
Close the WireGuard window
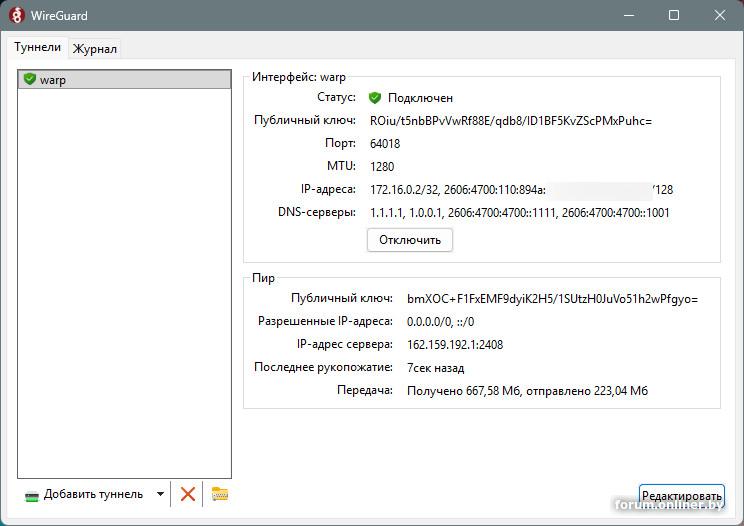pyautogui.click(x=719, y=15)
